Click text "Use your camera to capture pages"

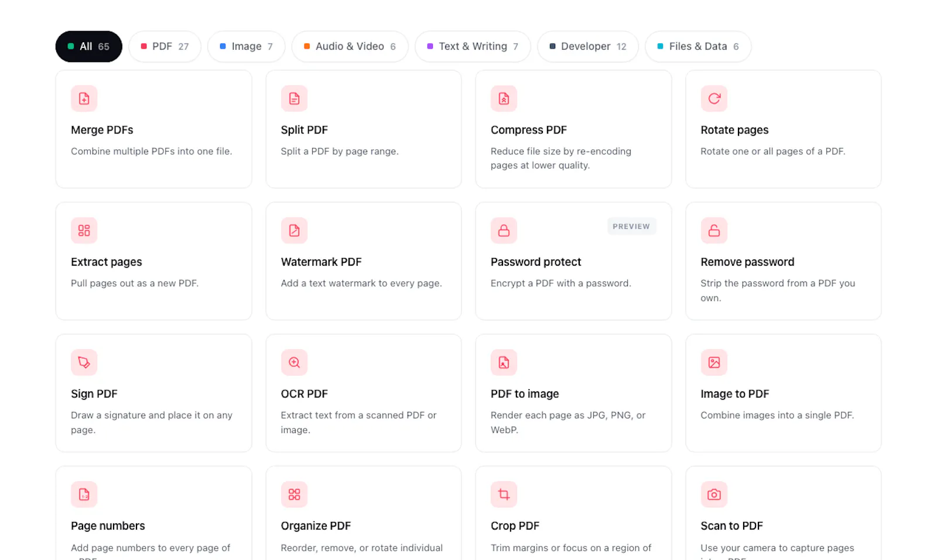(x=777, y=548)
